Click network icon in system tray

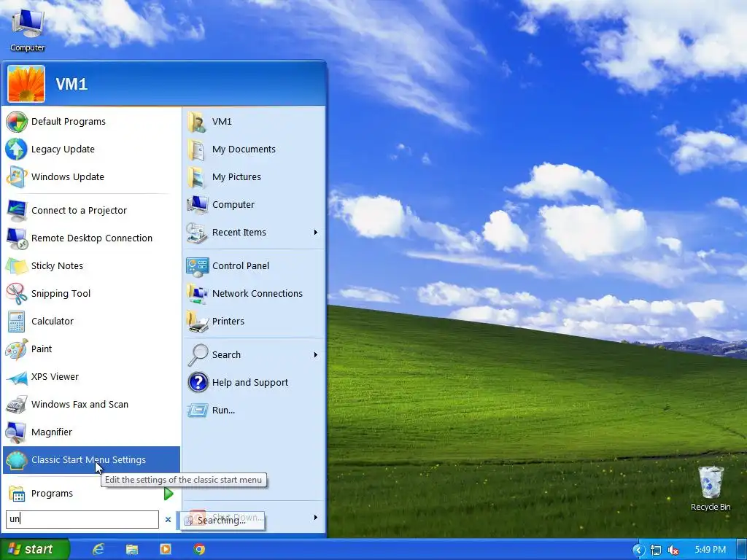(656, 550)
